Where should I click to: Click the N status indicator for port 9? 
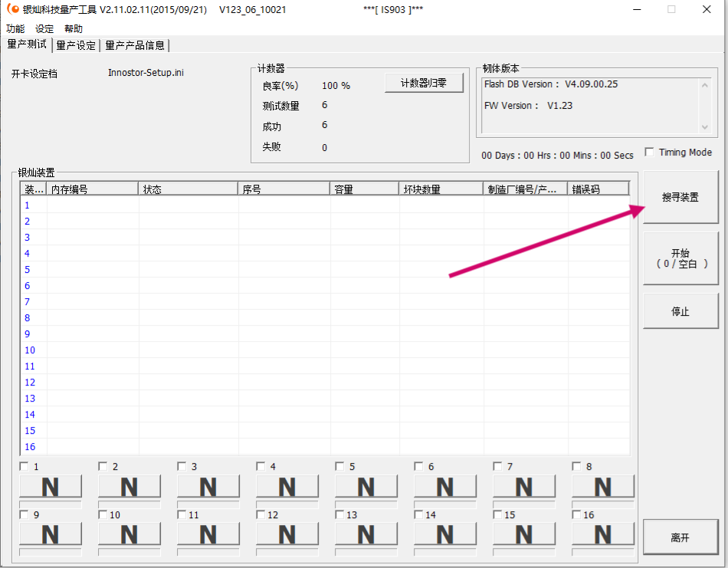(50, 534)
